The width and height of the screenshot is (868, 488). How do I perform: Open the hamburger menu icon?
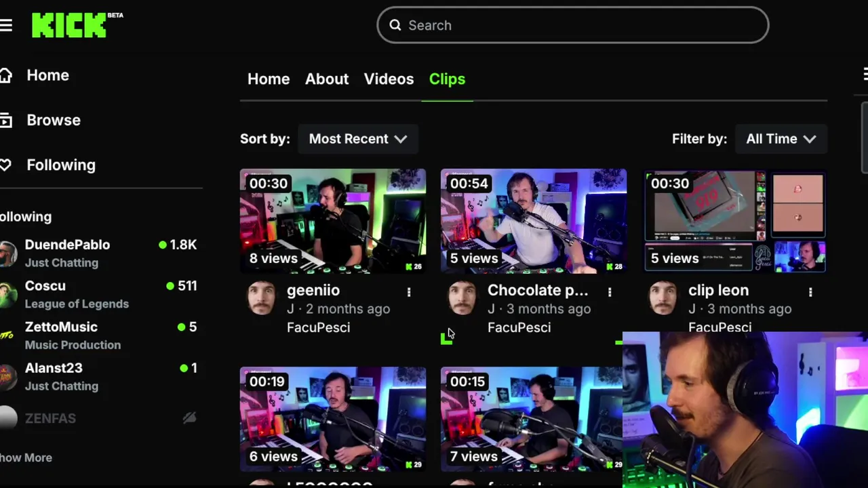click(x=6, y=26)
